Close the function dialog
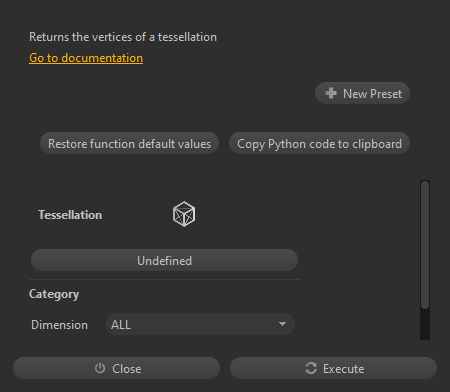Screen dimensions: 450x392 (116, 368)
